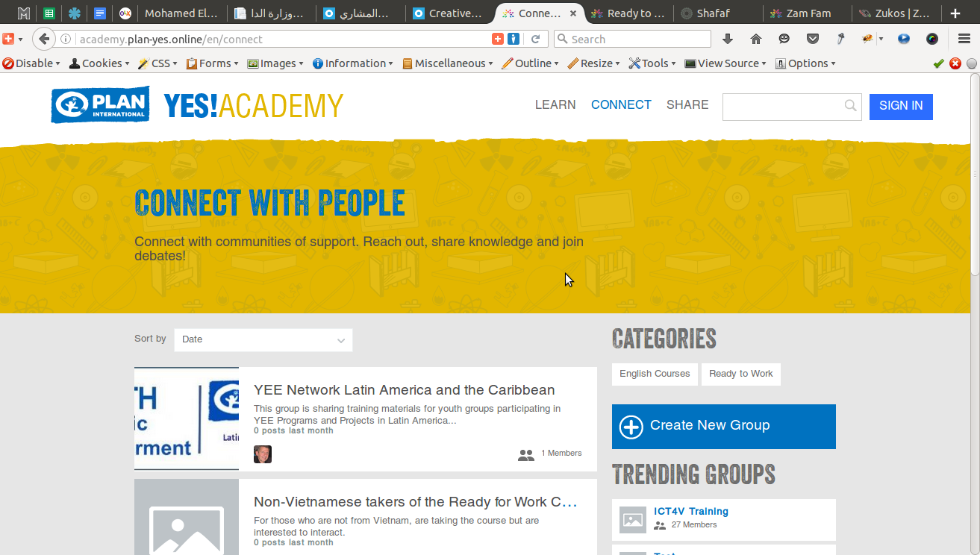This screenshot has height=555, width=980.
Task: Open the pinned Gmail tab
Action: point(24,13)
